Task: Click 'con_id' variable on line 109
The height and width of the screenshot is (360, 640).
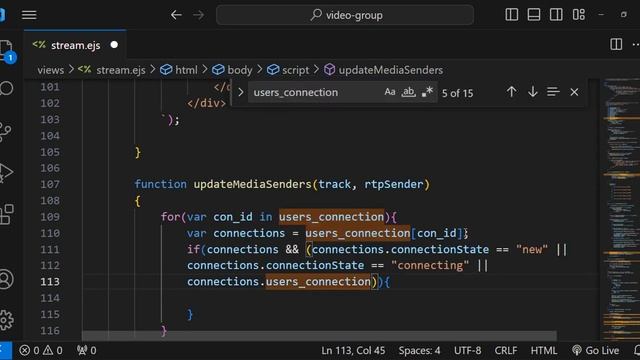Action: (x=233, y=217)
